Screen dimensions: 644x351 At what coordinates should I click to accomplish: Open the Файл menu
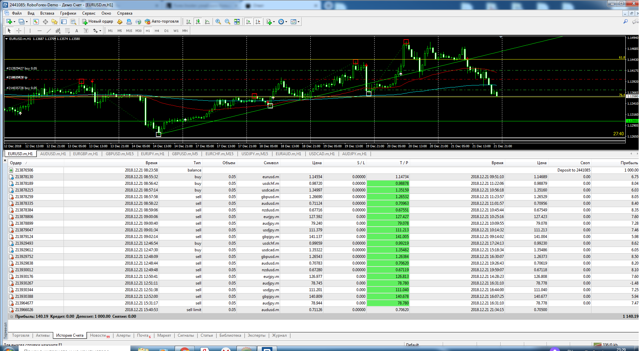[17, 13]
